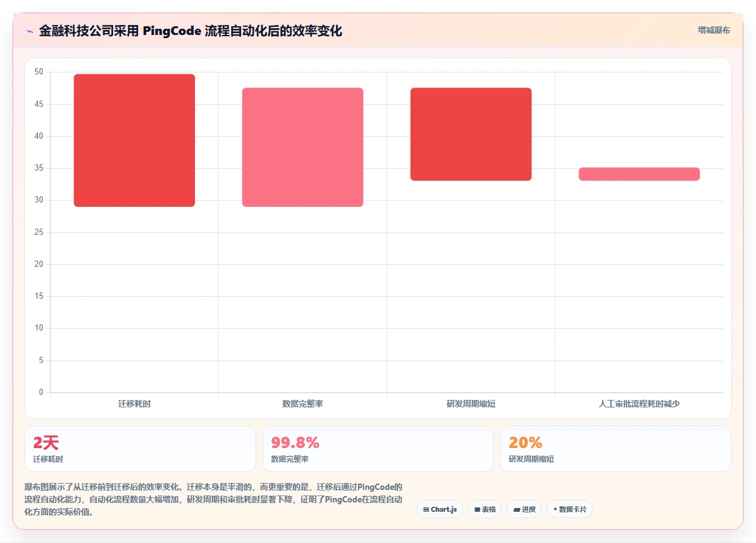Click the 研发周期缩短 x-axis label

tap(471, 404)
